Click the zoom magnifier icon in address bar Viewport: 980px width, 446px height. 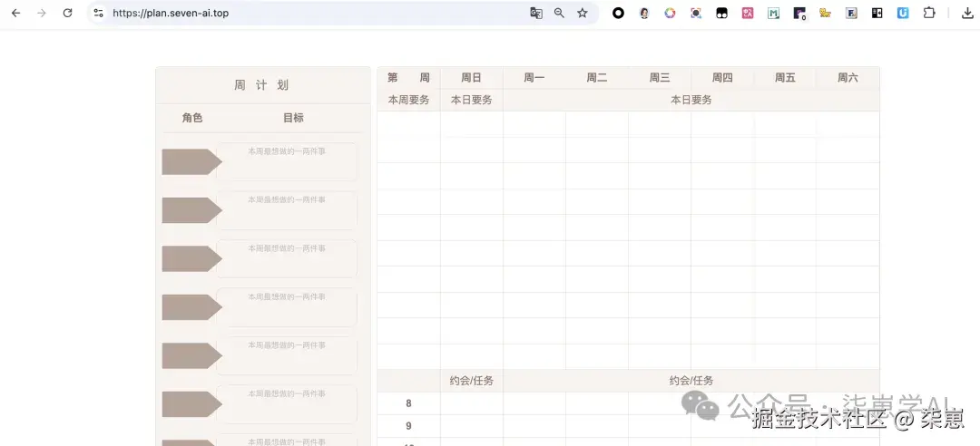click(559, 13)
